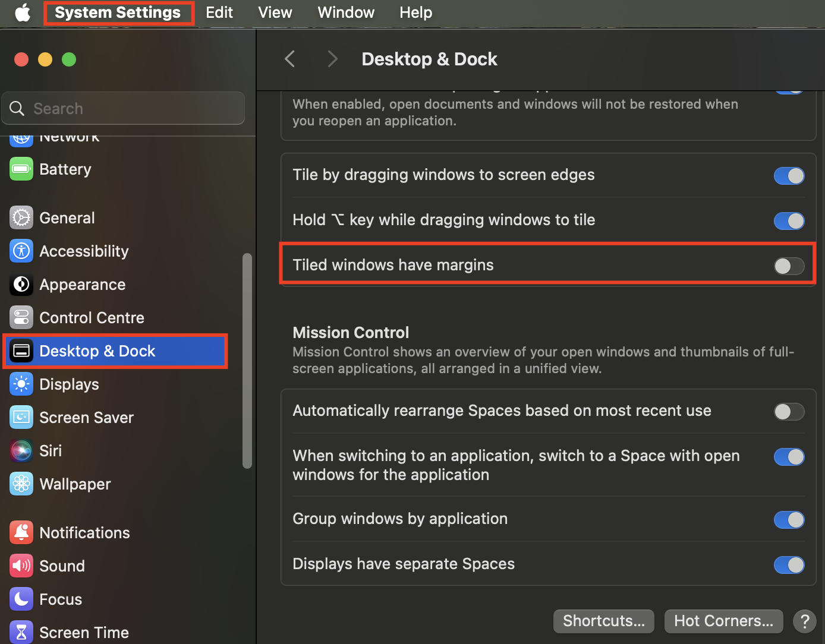Click the Hot Corners... button

tap(724, 621)
